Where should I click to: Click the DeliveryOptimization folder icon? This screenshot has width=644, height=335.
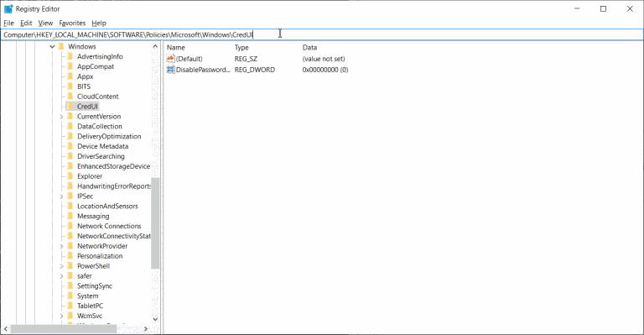point(70,136)
